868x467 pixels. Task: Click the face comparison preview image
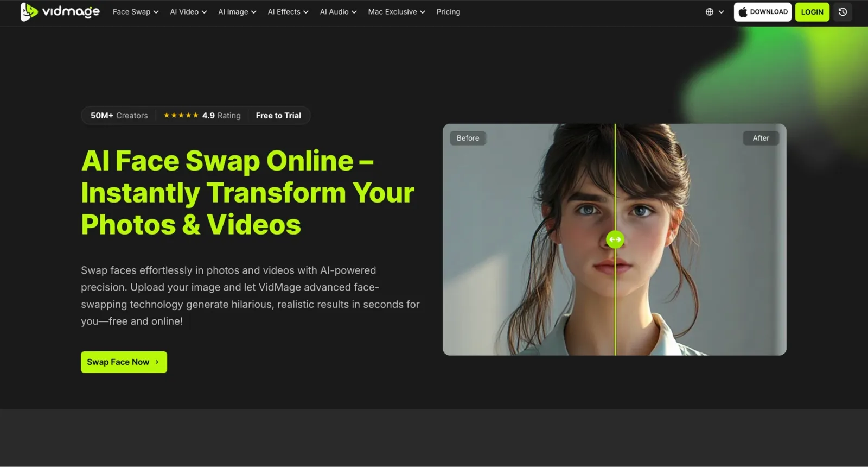[614, 239]
